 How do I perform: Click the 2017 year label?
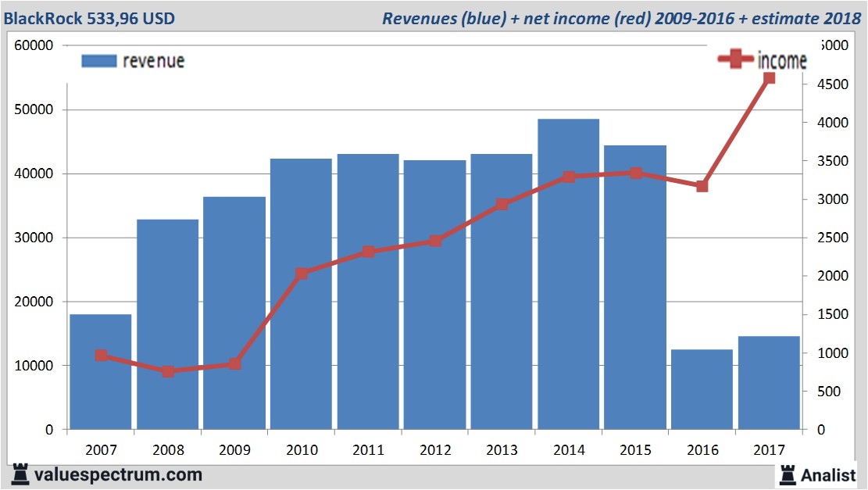(769, 449)
